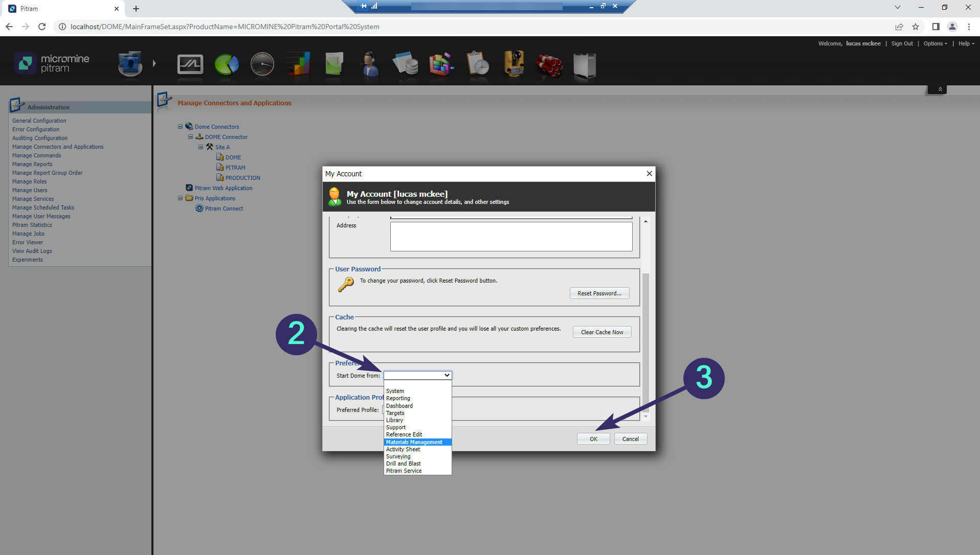Collapse the Dome Connectors tree node
This screenshot has width=980, height=555.
pos(180,126)
